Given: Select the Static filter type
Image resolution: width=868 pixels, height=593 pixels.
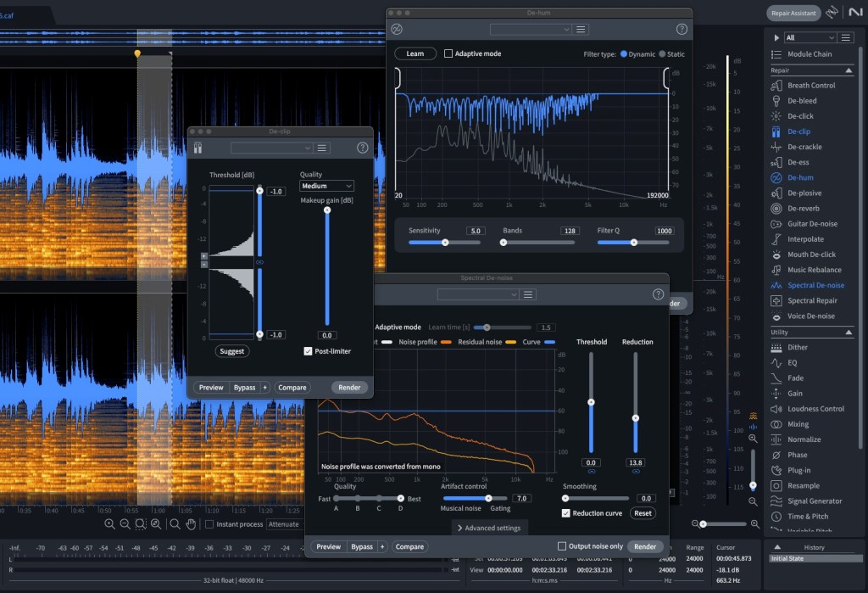Looking at the screenshot, I should tap(662, 54).
